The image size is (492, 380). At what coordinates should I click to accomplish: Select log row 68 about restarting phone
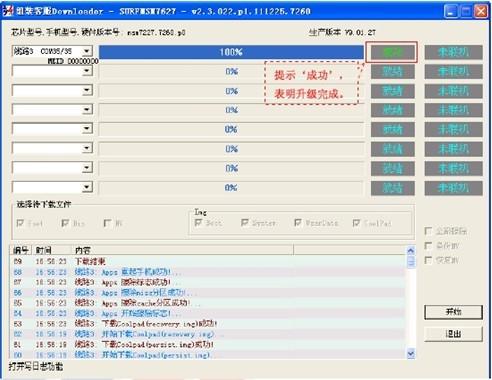tap(208, 272)
